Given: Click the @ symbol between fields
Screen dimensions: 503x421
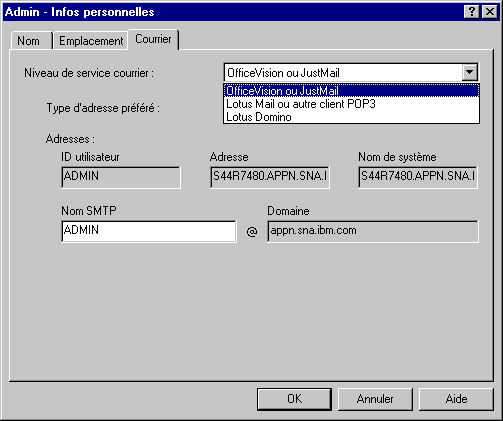Looking at the screenshot, I should coord(252,231).
